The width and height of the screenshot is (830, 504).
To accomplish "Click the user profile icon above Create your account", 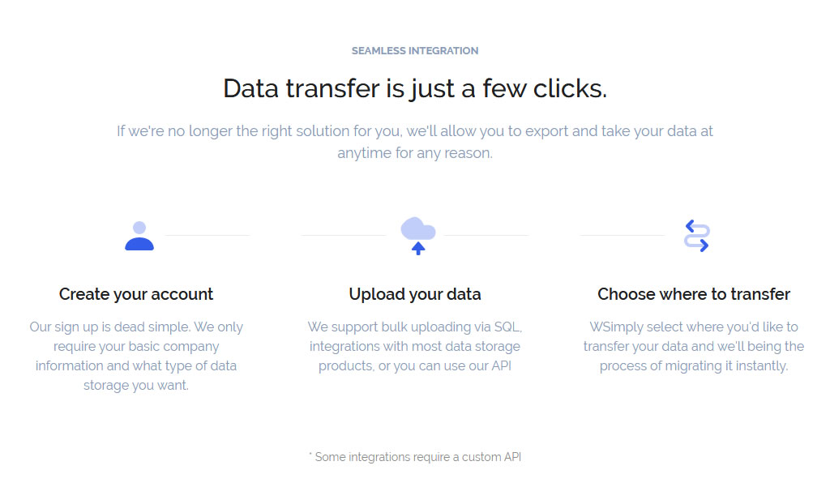I will [x=139, y=236].
